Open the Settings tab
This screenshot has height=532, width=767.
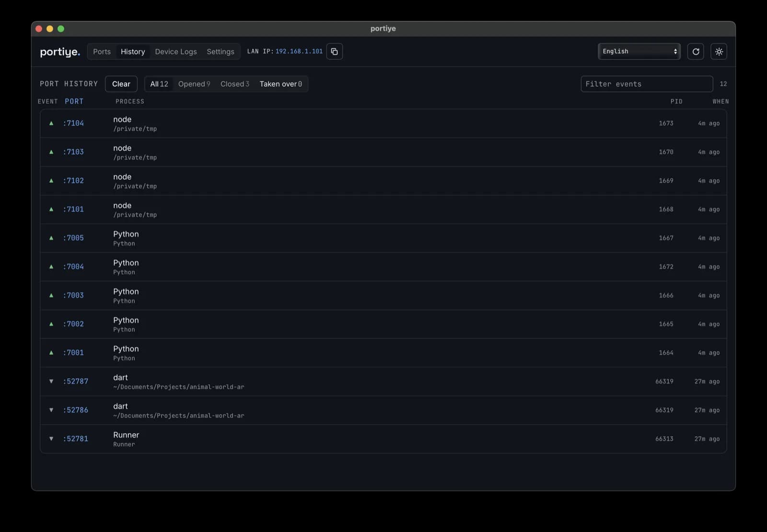pyautogui.click(x=221, y=51)
